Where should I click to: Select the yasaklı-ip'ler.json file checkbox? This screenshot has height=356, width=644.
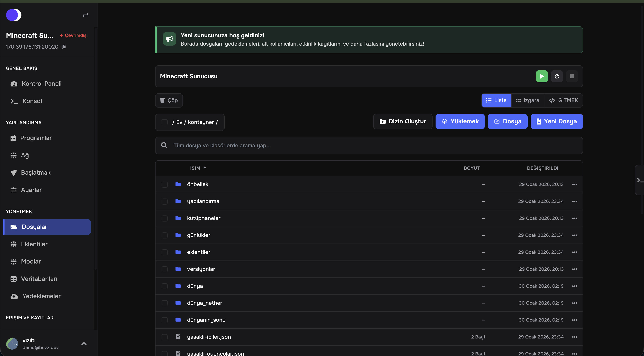[x=165, y=337]
